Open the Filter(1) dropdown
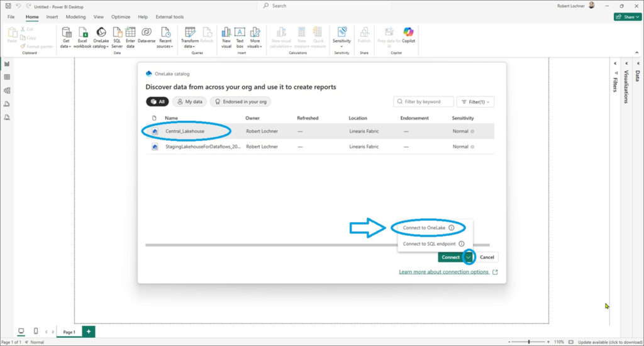644x346 pixels. coord(475,101)
